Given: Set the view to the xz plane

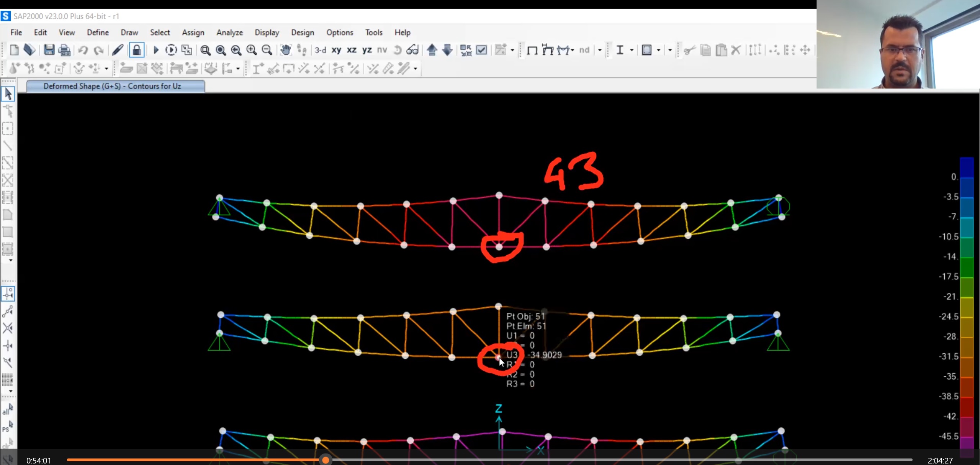Looking at the screenshot, I should pos(352,50).
